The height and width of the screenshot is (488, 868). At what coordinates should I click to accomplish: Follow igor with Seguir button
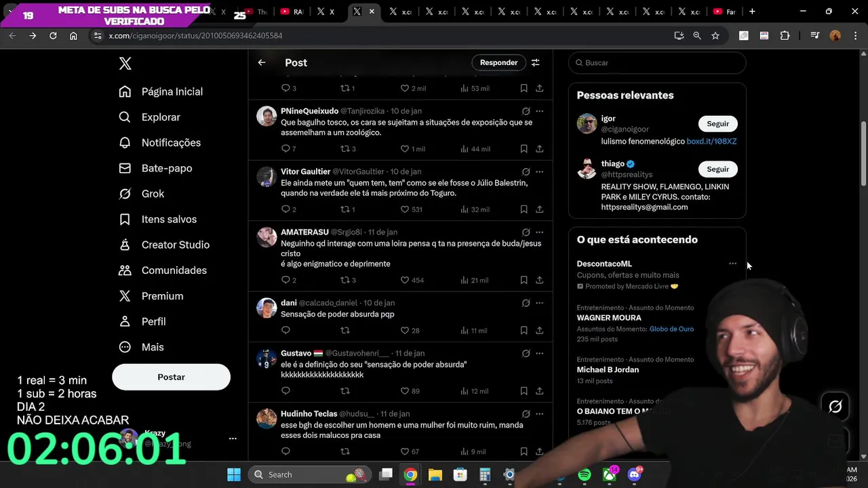click(717, 123)
